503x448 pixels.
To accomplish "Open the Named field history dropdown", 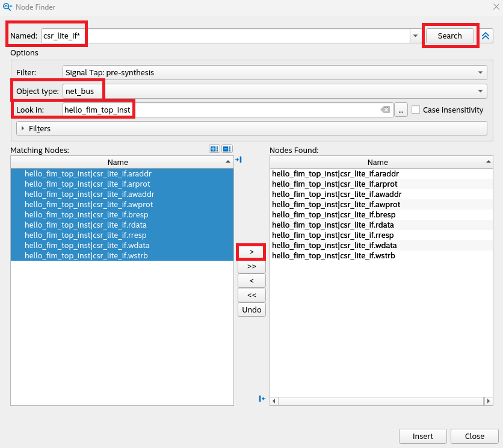I will click(x=415, y=36).
